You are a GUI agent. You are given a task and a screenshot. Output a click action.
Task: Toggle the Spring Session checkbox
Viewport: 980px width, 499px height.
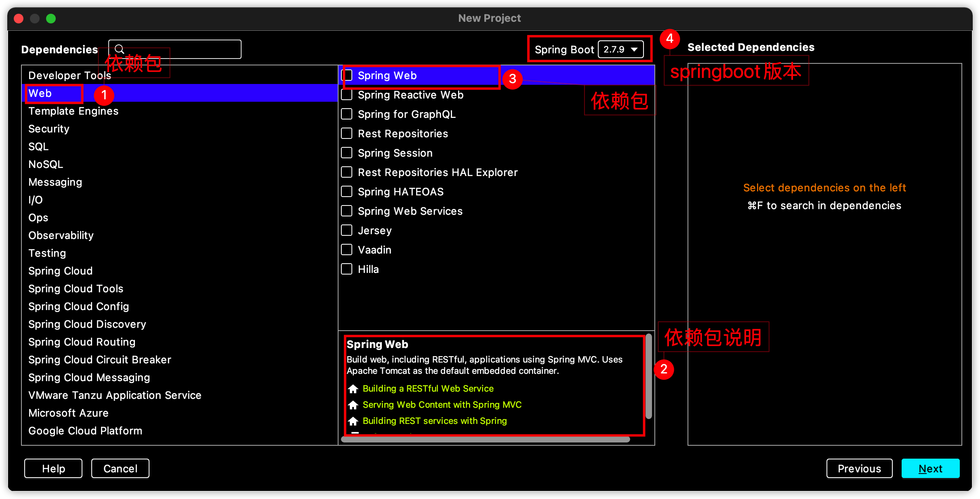pos(347,153)
